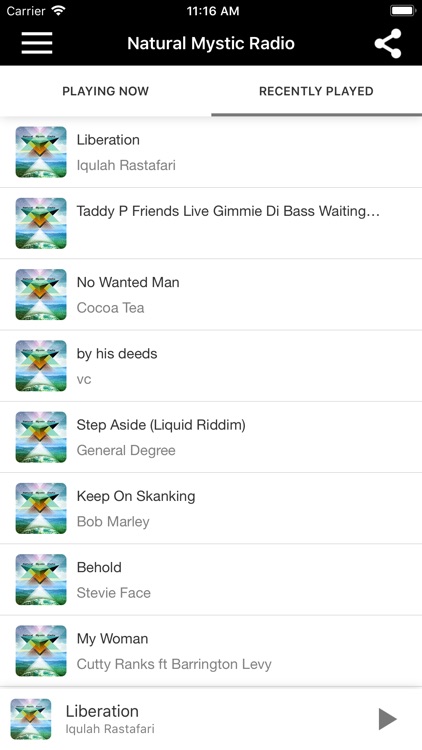The width and height of the screenshot is (422, 750).
Task: Tap the artwork beside My Woman
Action: coord(41,651)
